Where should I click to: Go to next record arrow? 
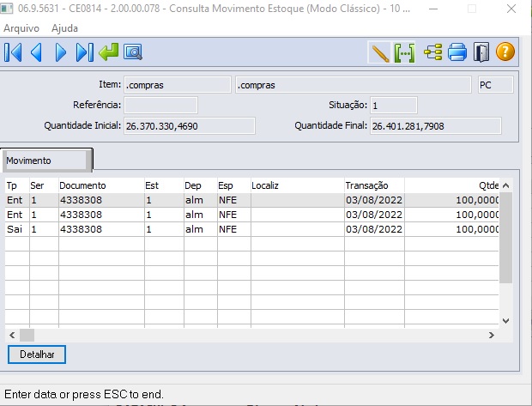(60, 52)
